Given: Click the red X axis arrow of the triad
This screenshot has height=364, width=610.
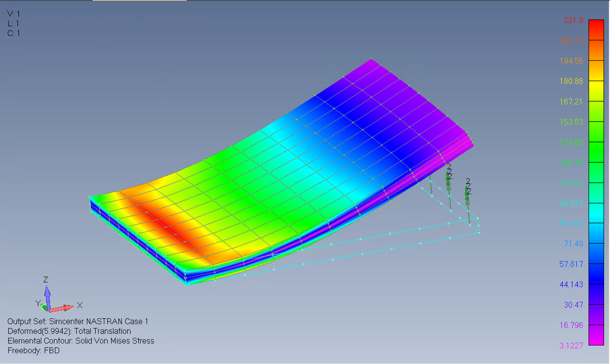Looking at the screenshot, I should 62,308.
